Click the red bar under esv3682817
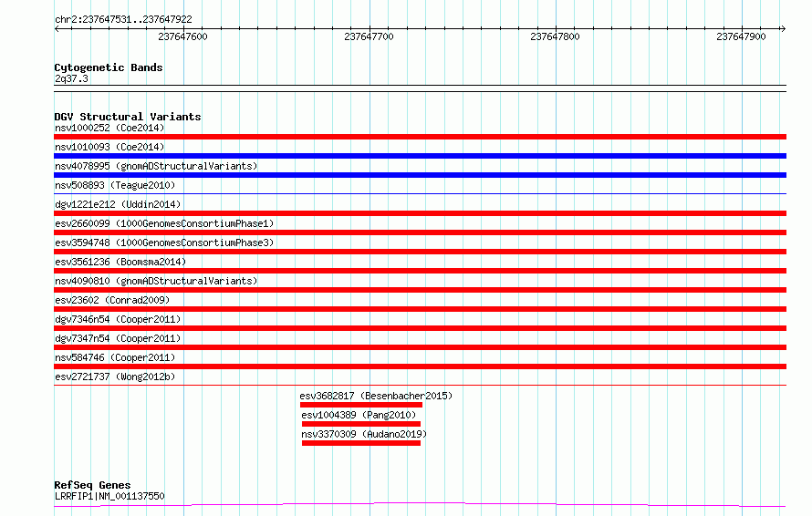The image size is (812, 516). pyautogui.click(x=361, y=405)
